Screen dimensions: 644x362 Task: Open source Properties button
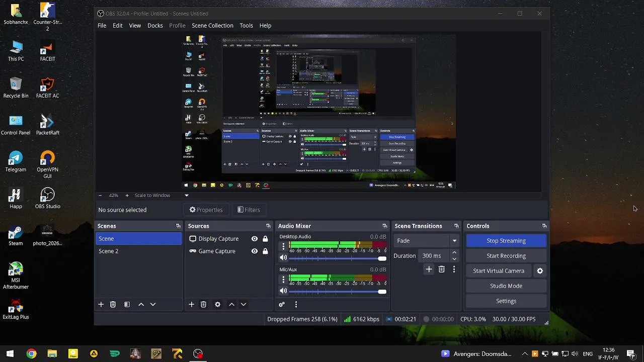pos(206,210)
